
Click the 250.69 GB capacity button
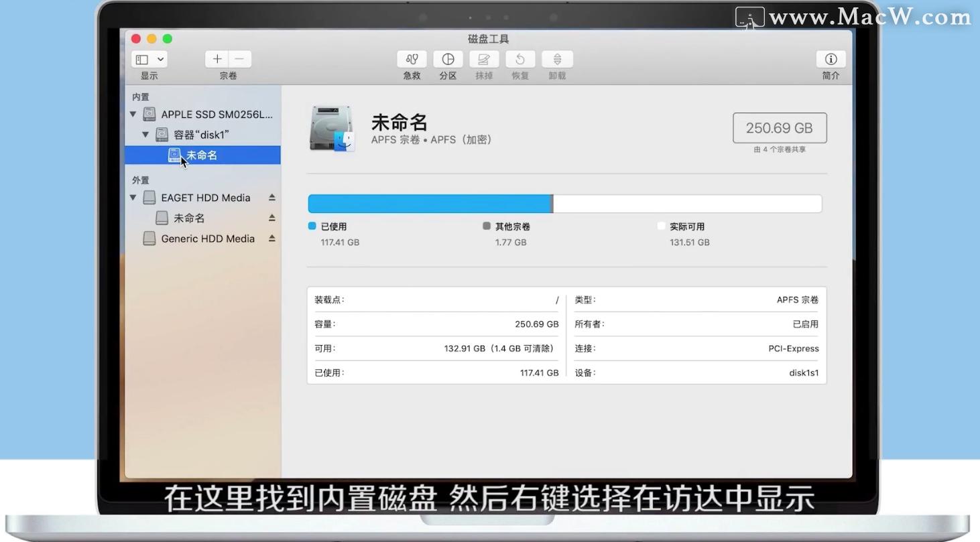tap(779, 127)
